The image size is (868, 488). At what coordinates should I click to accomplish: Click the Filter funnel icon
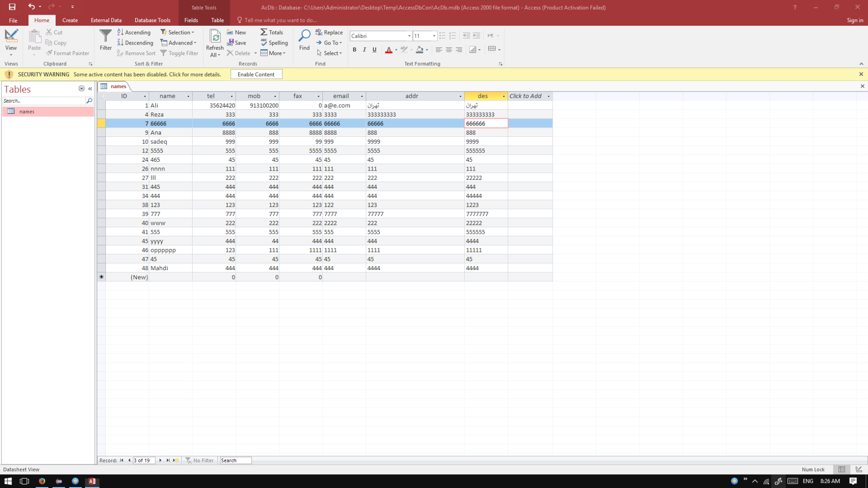pyautogui.click(x=106, y=40)
